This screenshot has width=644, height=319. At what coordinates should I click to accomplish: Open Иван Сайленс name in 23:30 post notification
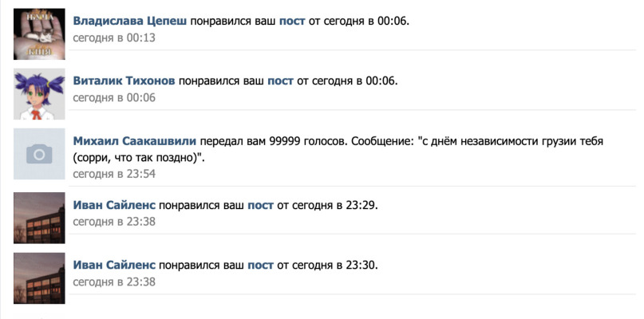point(114,266)
